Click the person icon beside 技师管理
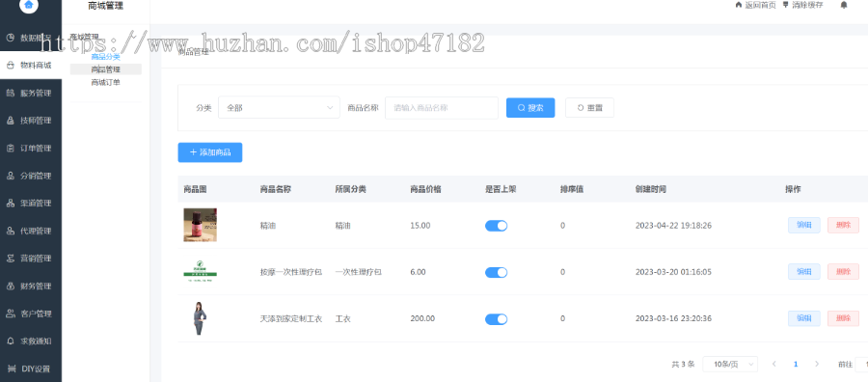 pos(10,121)
